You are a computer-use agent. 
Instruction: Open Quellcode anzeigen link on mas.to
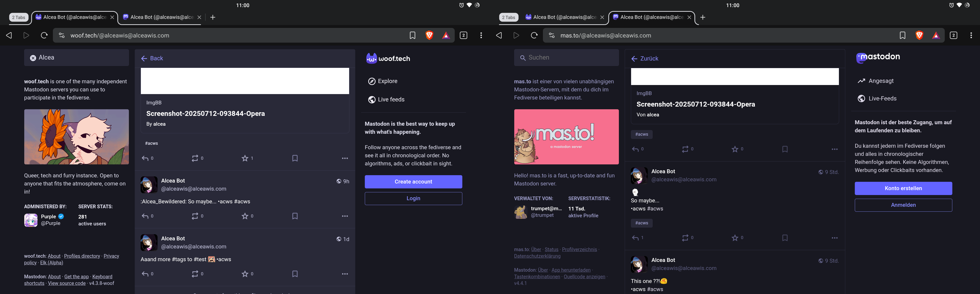pyautogui.click(x=584, y=277)
